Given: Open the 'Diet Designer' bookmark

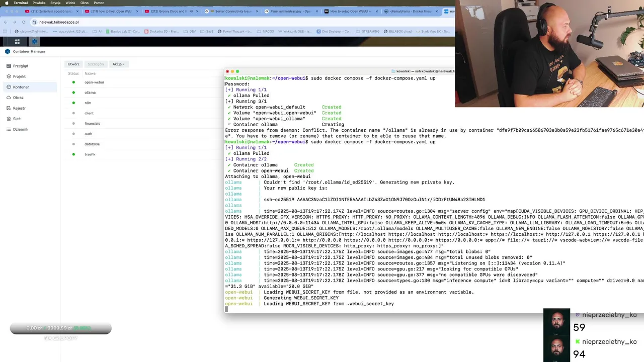Looking at the screenshot, I should (x=333, y=31).
